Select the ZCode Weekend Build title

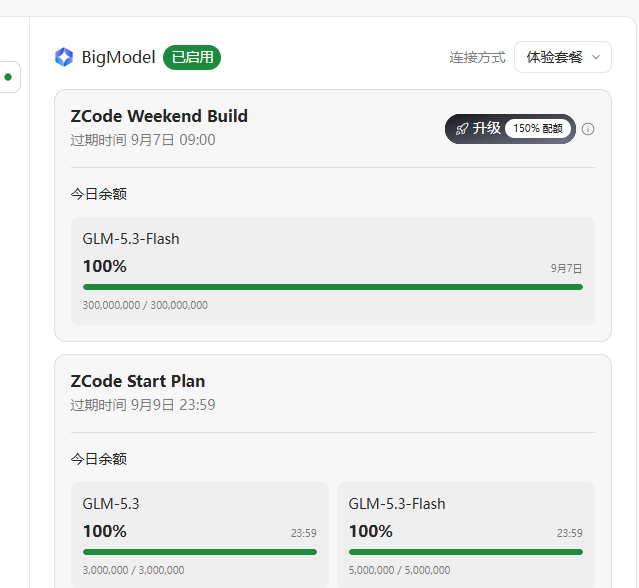pyautogui.click(x=159, y=116)
